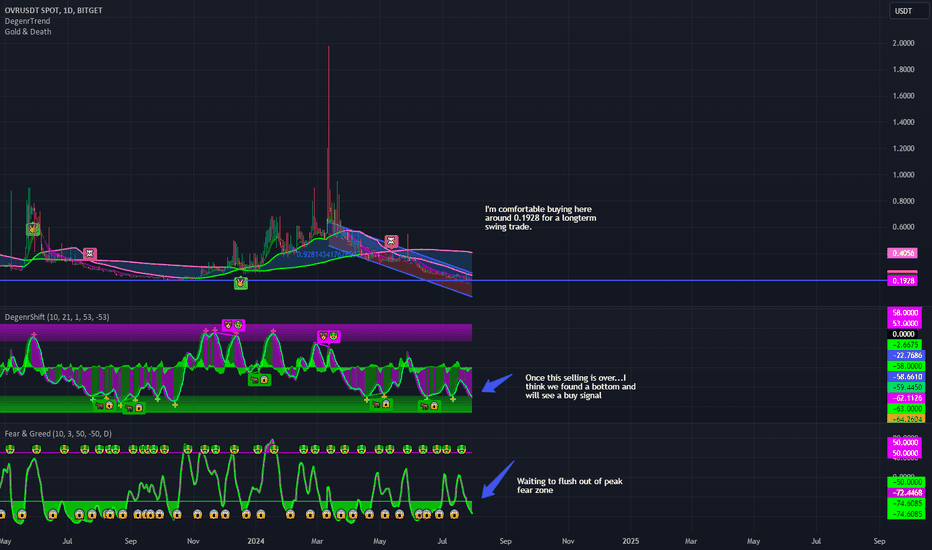Click the magenta 58.0000 scale label
Screen dimensions: 932x550
(x=905, y=313)
